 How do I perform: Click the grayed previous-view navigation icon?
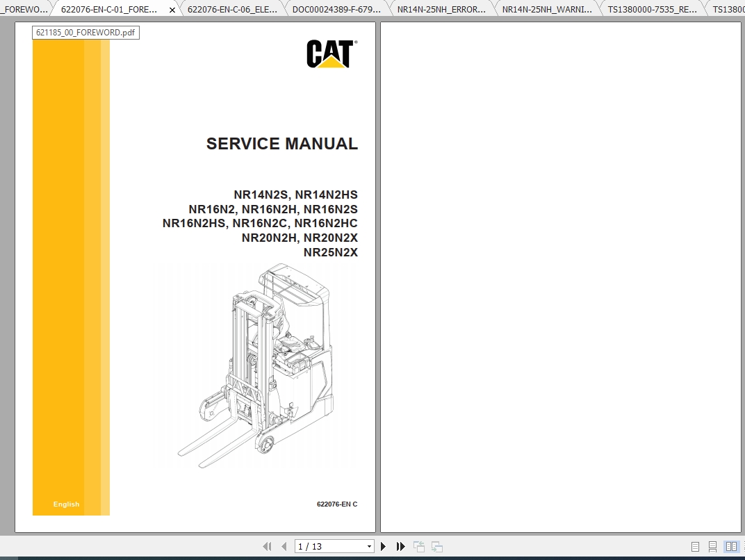(x=419, y=546)
